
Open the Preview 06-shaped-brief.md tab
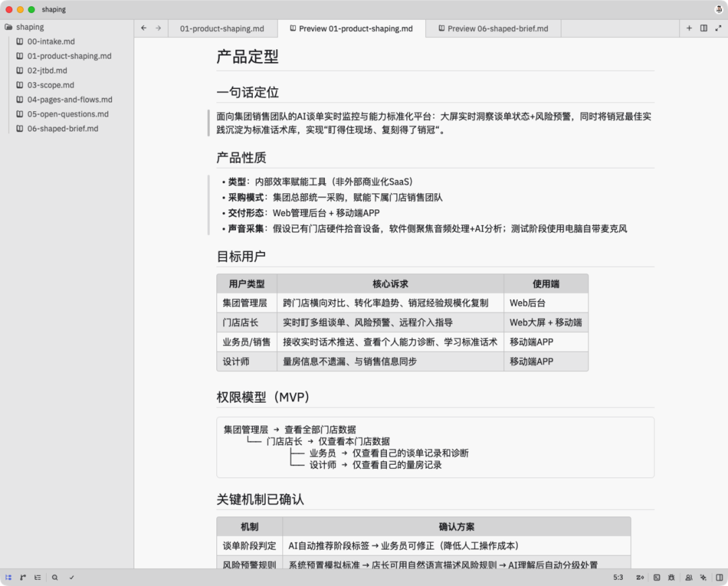click(493, 28)
